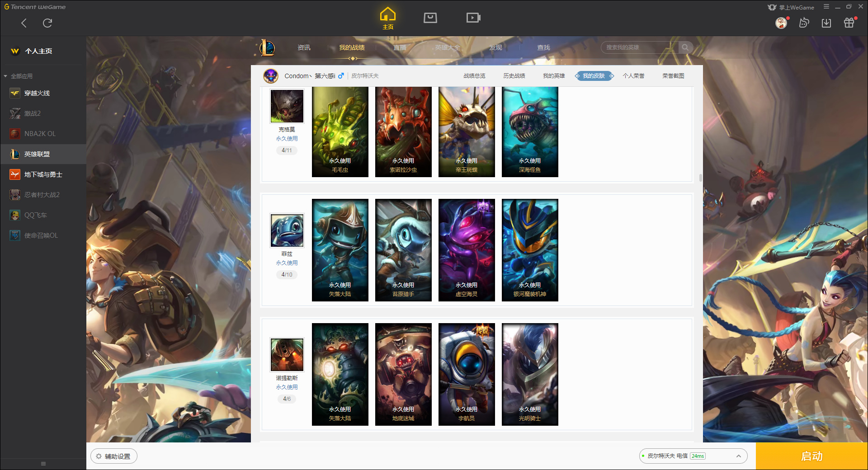Open the hamburger menu in title bar
The height and width of the screenshot is (470, 868).
(x=826, y=7)
